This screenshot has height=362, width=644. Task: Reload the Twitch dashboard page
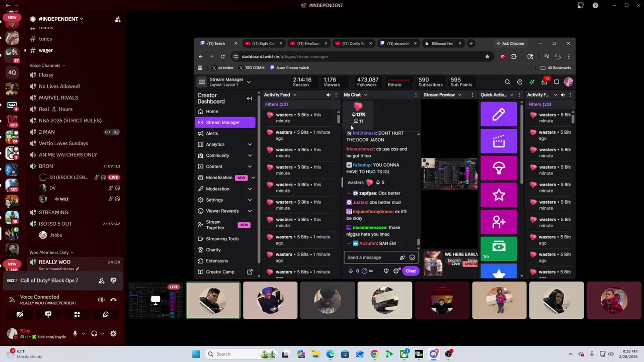point(222,56)
